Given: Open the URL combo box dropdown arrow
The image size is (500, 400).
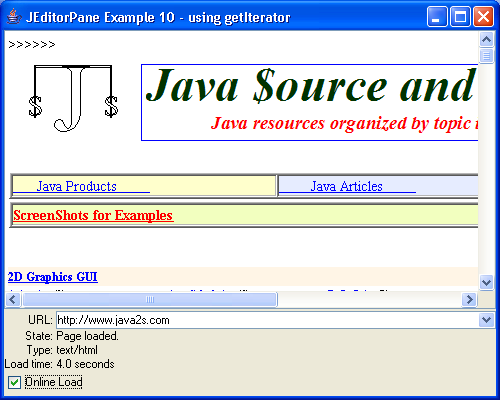Looking at the screenshot, I should coord(486,320).
